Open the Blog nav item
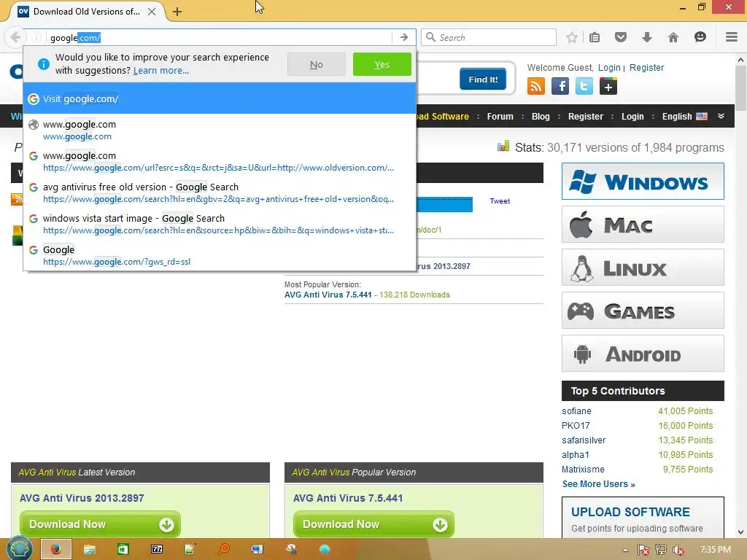This screenshot has height=560, width=747. tap(541, 116)
